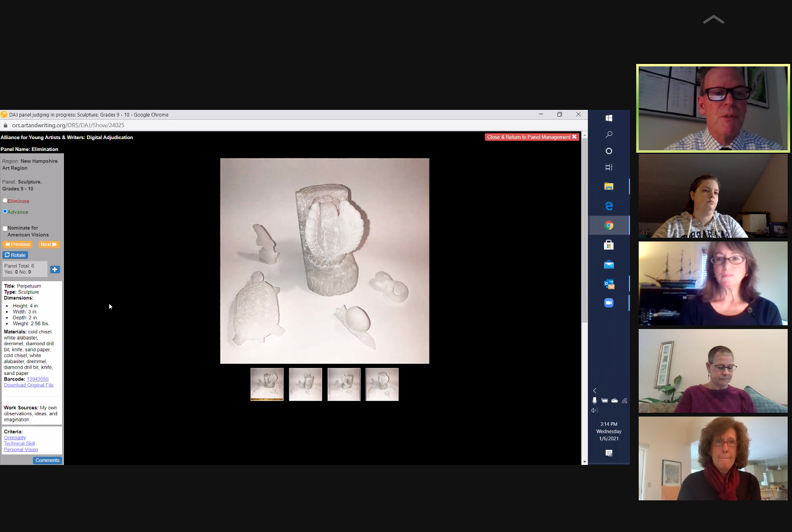Open Microsoft Edge from the taskbar
Viewport: 792px width, 532px height.
(x=608, y=206)
